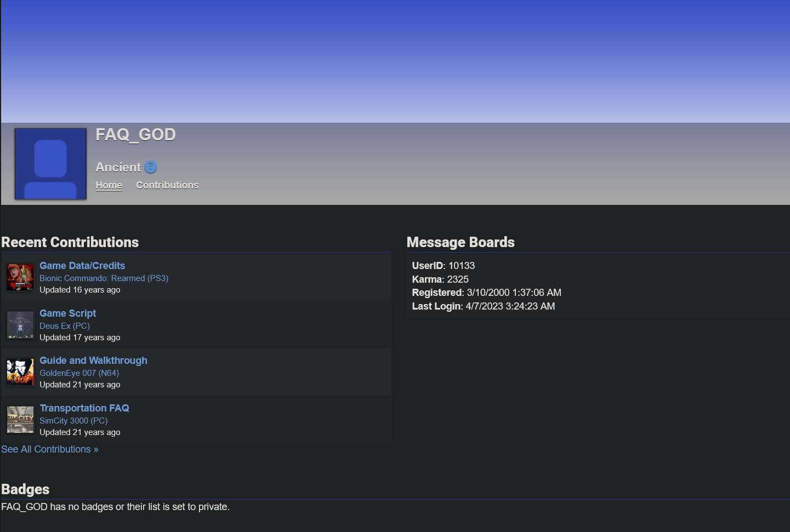Open Bionic Commando: Rearmed (PS3) game link
790x532 pixels.
[x=104, y=278]
